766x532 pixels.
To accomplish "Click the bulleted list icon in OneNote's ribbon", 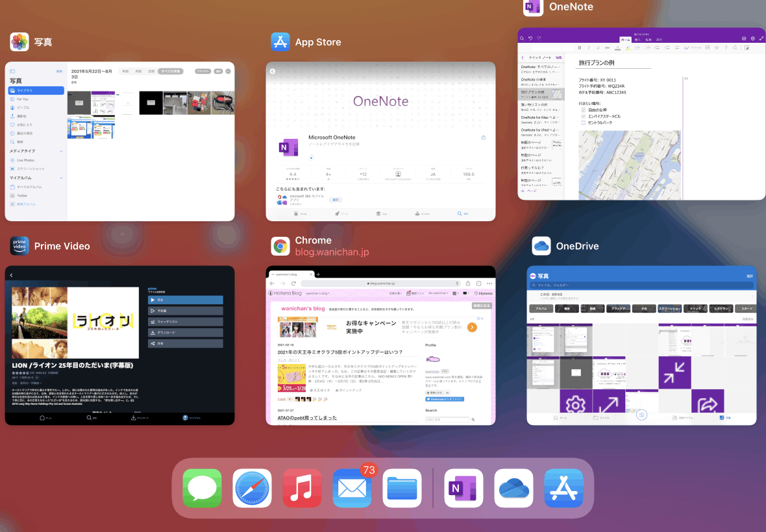I will [x=637, y=48].
